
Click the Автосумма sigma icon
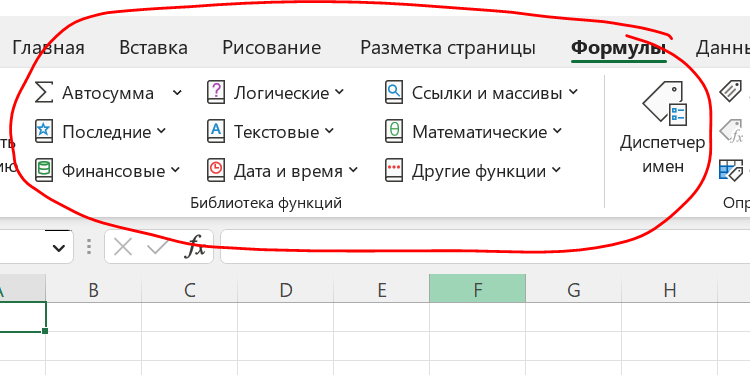[x=44, y=93]
